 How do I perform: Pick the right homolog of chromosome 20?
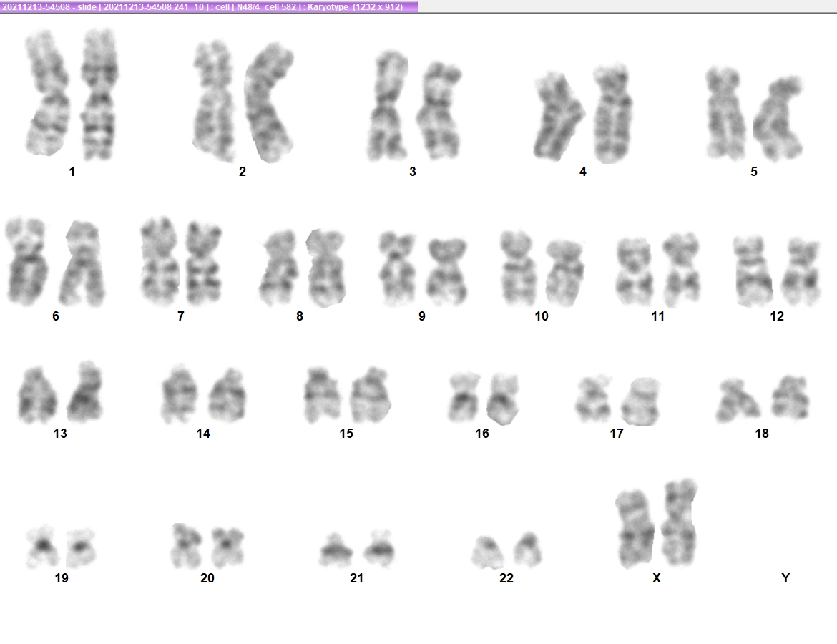tap(228, 547)
